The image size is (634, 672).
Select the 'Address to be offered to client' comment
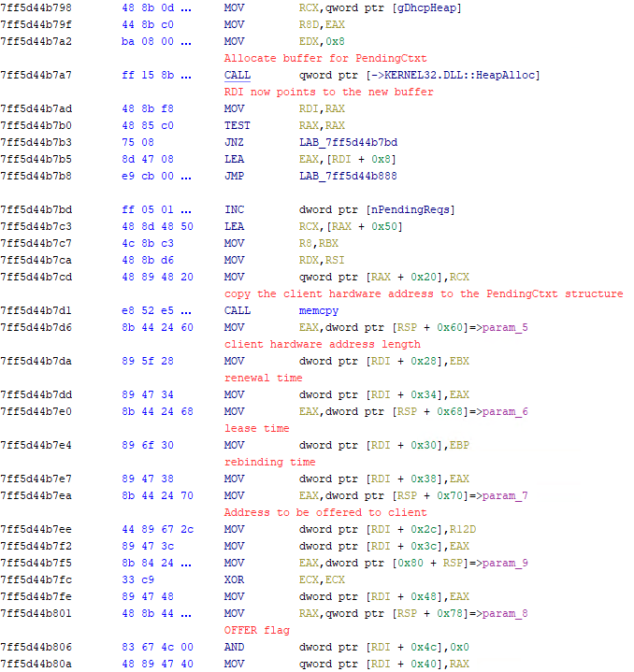click(x=325, y=512)
